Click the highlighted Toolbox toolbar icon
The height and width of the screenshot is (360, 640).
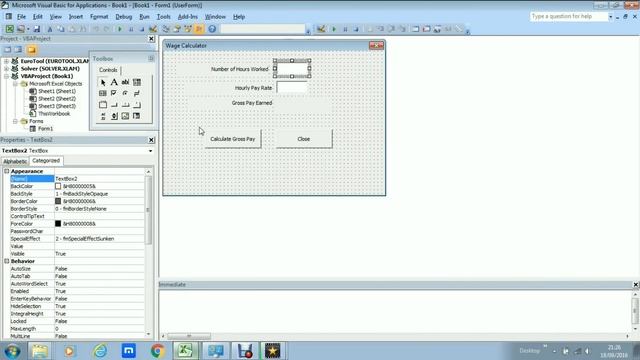click(199, 29)
